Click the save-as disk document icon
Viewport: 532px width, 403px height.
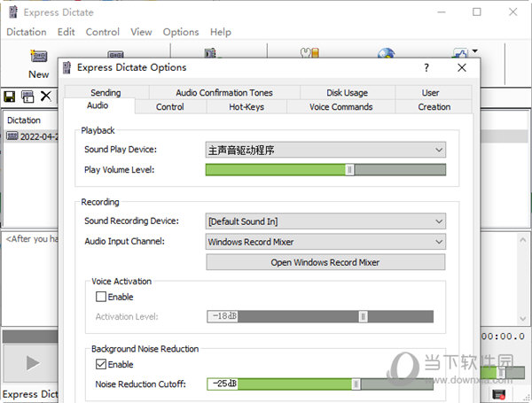(x=27, y=97)
